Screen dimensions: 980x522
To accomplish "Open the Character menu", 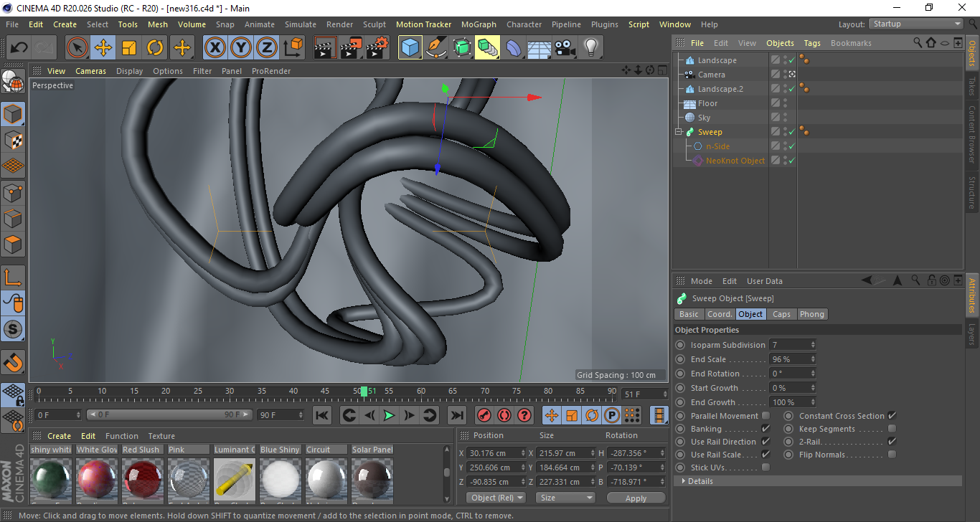I will pos(524,24).
